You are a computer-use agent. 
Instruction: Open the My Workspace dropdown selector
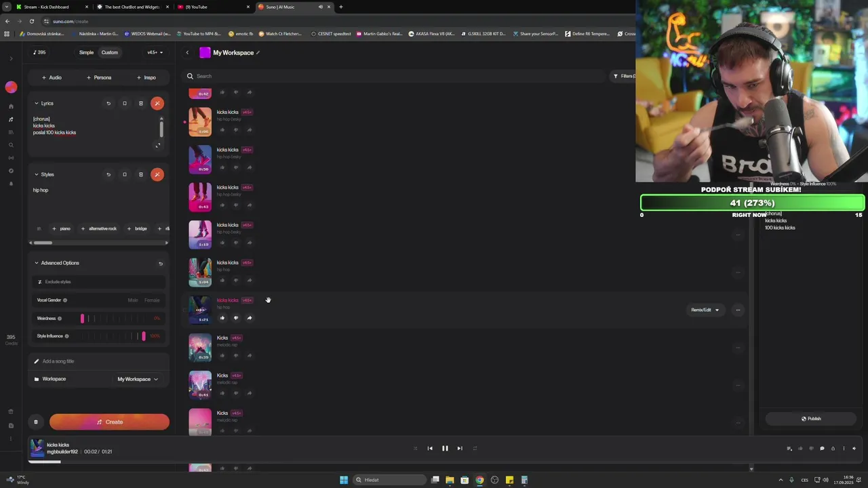[x=138, y=380]
